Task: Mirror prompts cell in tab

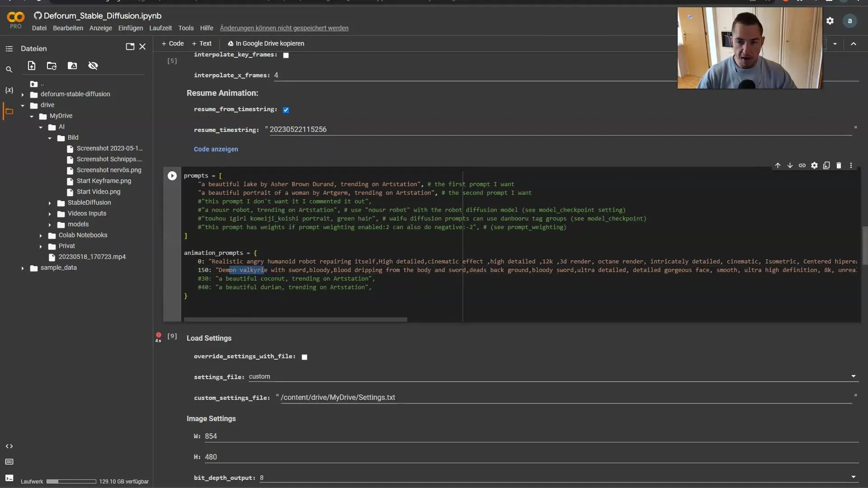Action: click(826, 165)
